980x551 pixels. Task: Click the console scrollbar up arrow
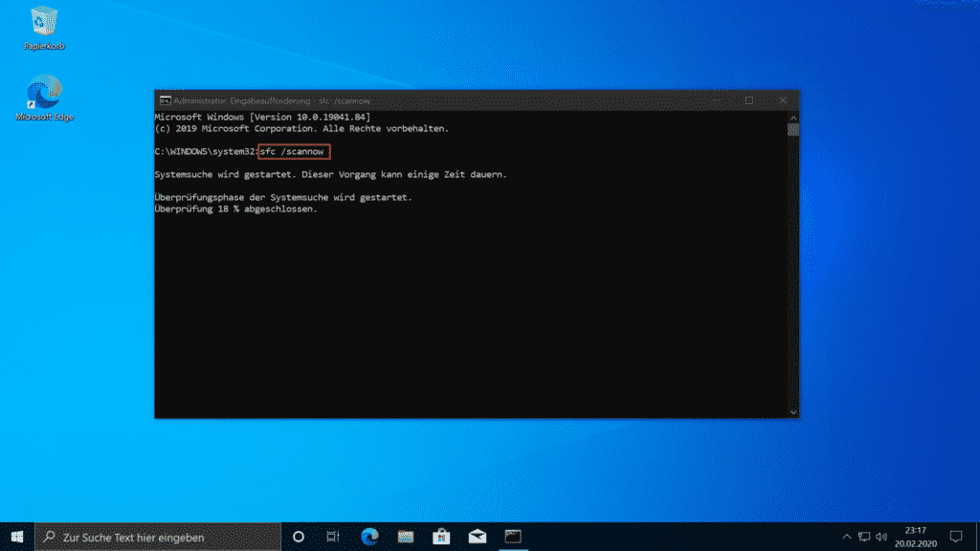pyautogui.click(x=793, y=117)
